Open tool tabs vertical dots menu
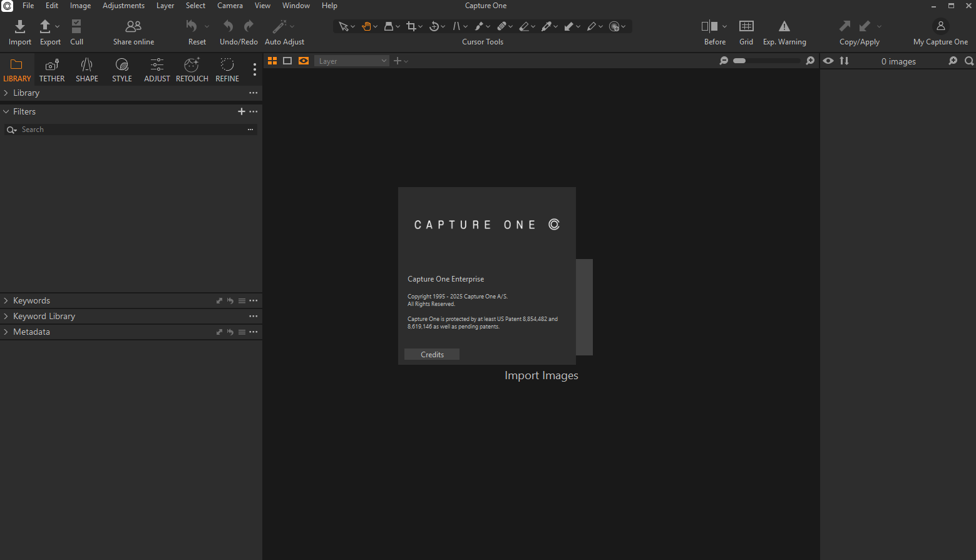 coord(254,69)
